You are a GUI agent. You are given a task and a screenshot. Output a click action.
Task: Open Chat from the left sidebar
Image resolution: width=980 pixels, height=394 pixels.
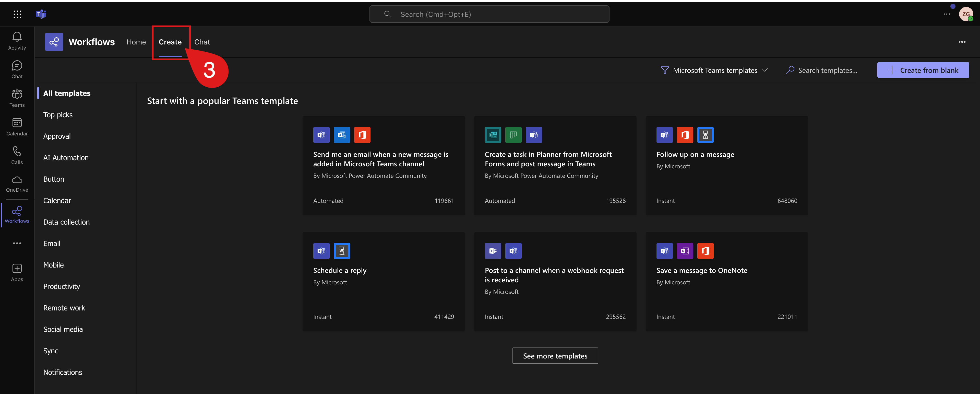click(x=17, y=69)
